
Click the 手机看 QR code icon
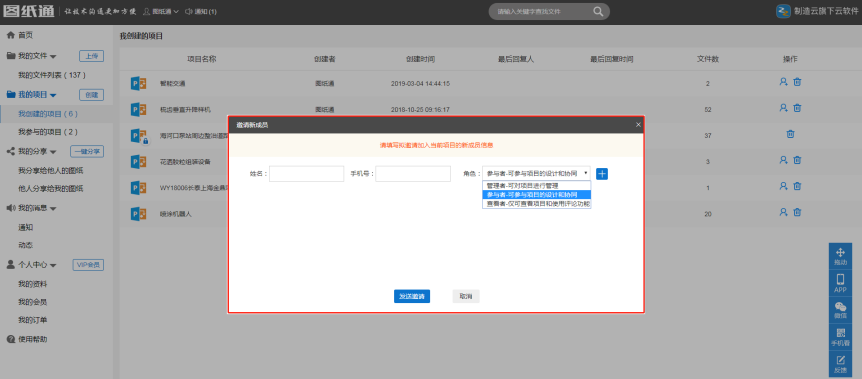click(840, 336)
